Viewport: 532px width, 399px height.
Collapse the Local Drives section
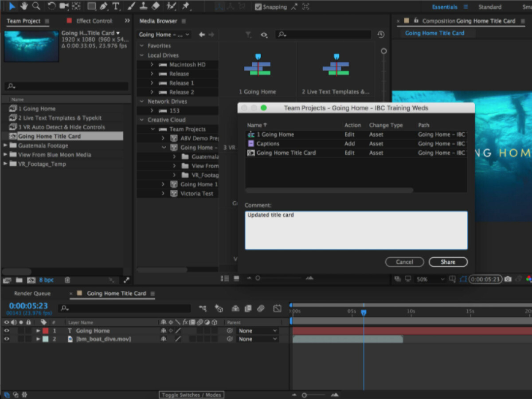[x=142, y=55]
